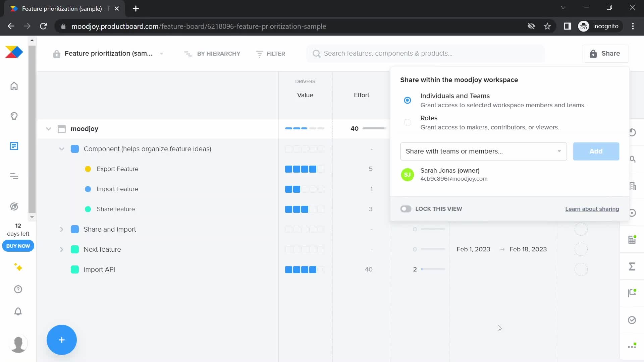Image resolution: width=644 pixels, height=362 pixels.
Task: Click the table grid icon in right rail
Action: click(x=632, y=239)
